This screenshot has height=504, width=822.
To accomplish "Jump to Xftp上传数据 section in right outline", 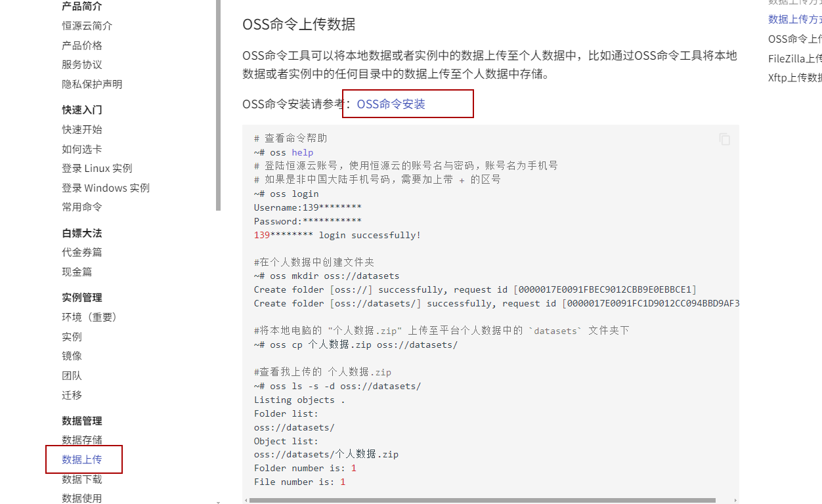I will click(795, 77).
